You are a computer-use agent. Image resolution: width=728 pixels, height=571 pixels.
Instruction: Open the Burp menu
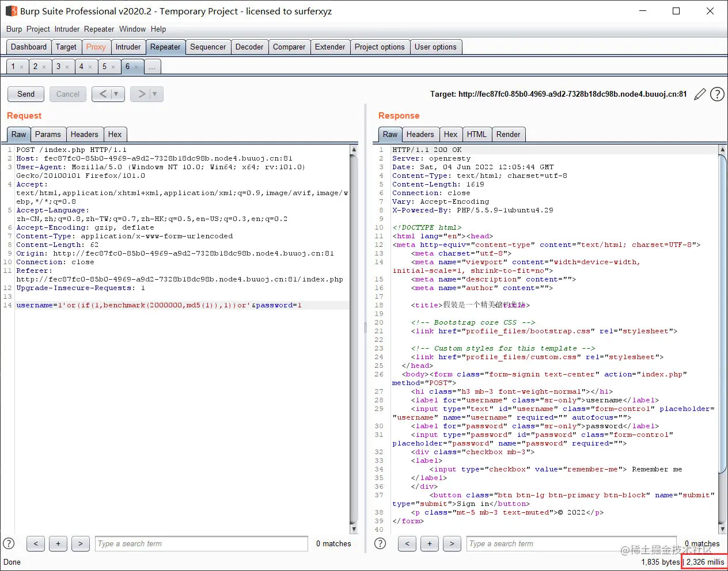click(x=14, y=29)
